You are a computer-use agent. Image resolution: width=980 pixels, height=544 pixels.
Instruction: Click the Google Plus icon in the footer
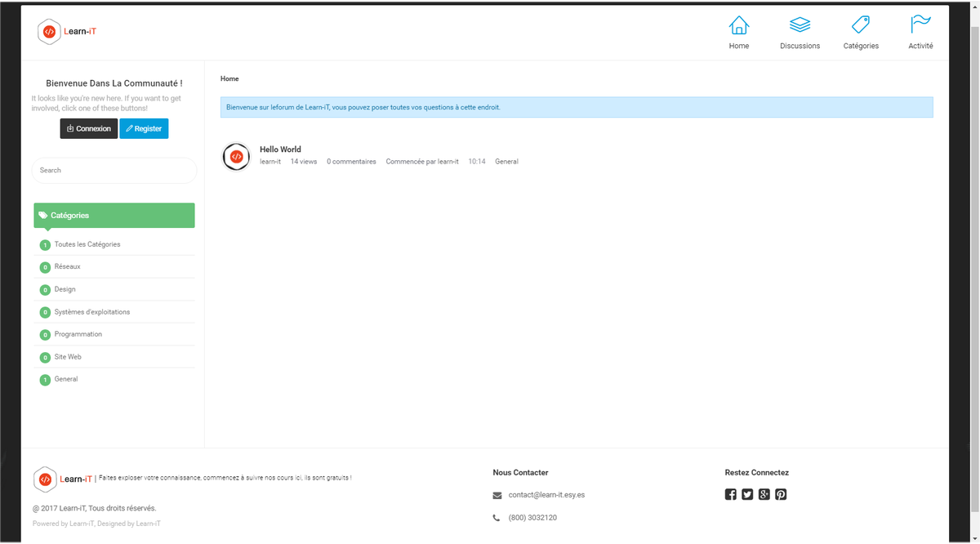click(764, 494)
